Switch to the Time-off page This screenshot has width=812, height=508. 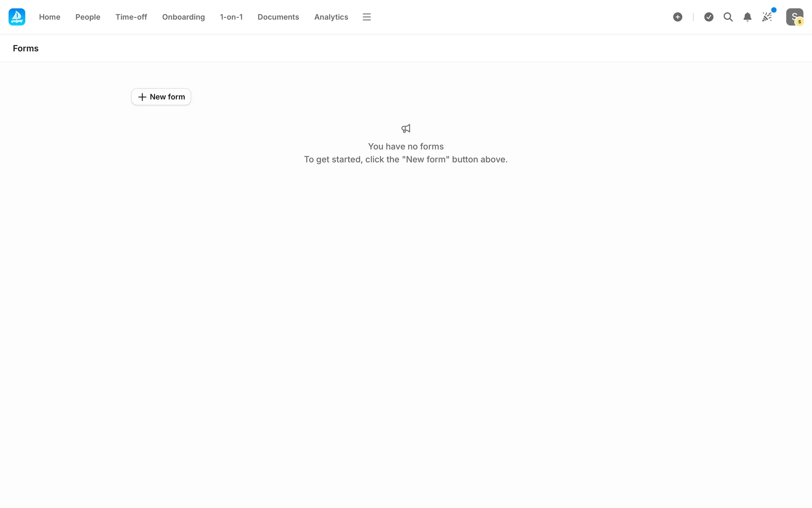point(131,17)
